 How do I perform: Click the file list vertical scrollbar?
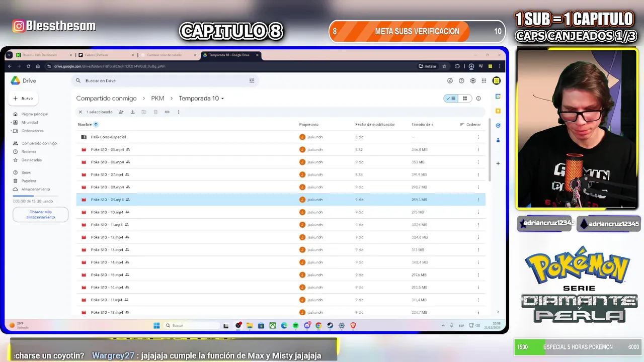point(489,151)
